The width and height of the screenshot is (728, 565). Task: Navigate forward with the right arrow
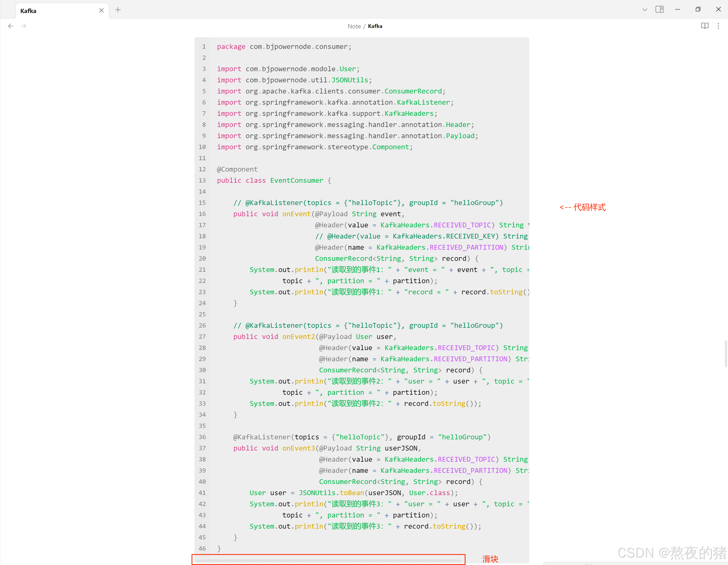24,26
